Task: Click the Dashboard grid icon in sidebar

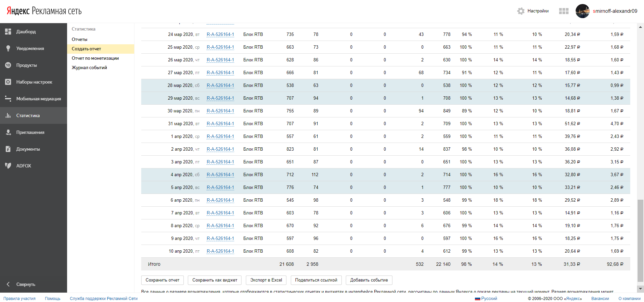Action: [x=8, y=32]
